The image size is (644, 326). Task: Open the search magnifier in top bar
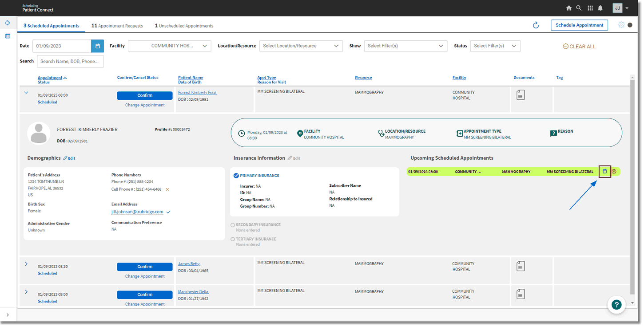[x=579, y=8]
